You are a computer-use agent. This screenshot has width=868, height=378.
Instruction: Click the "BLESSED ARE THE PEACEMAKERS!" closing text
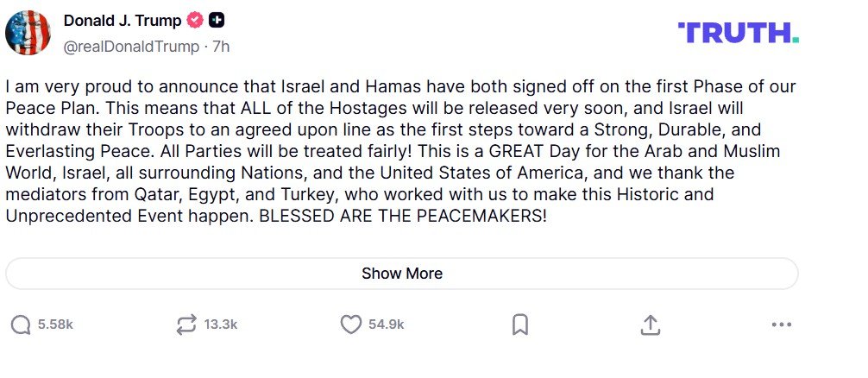click(x=403, y=217)
